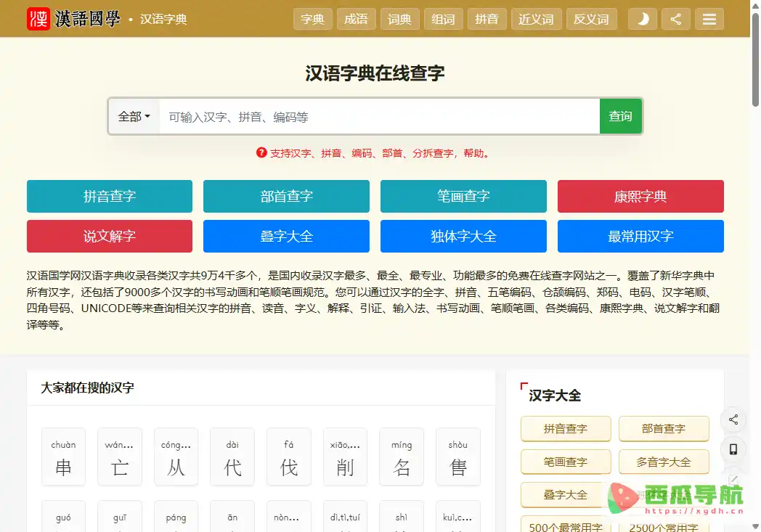Viewport: 761px width, 532px height.
Task: Open the character card with pinyin guó
Action: click(x=64, y=517)
